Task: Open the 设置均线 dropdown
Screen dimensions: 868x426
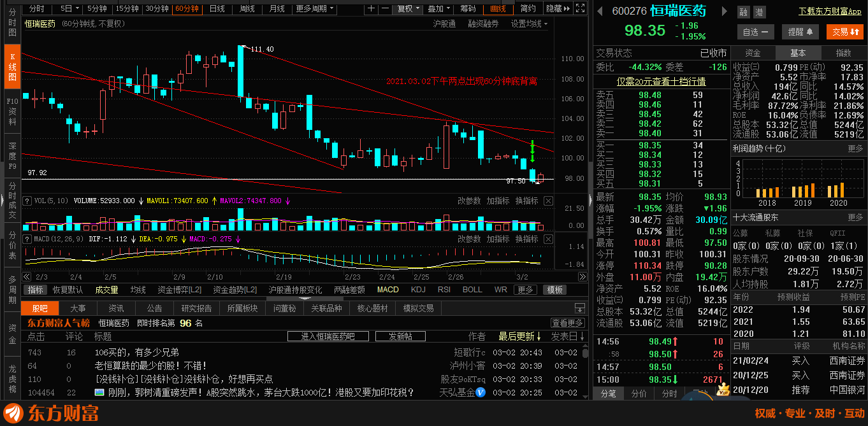Action: (529, 24)
